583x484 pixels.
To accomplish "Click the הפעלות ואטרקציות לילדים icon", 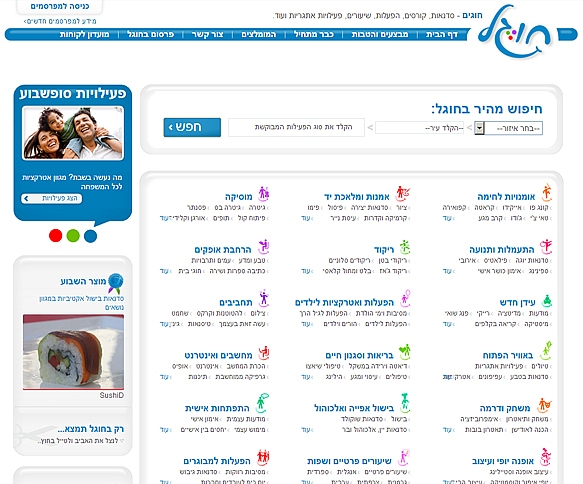I will (405, 299).
